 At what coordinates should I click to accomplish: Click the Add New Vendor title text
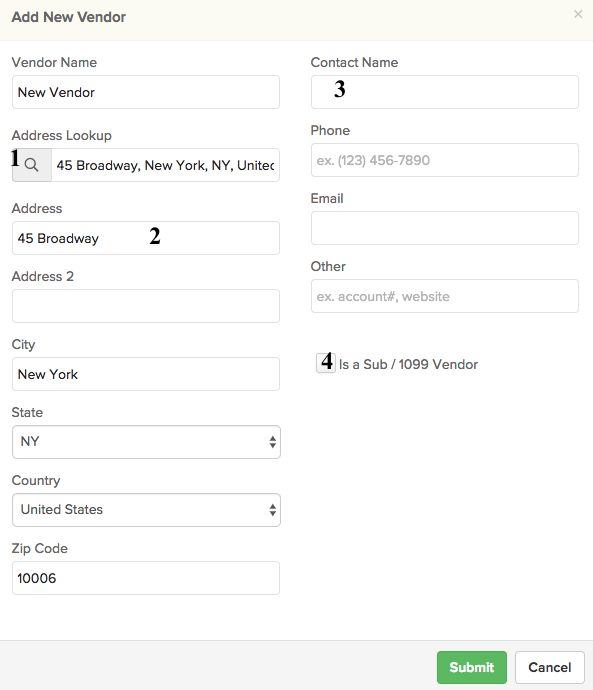pos(69,17)
